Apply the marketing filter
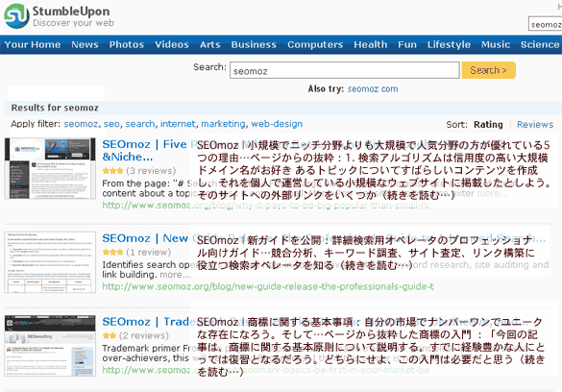This screenshot has width=562, height=392. [223, 124]
